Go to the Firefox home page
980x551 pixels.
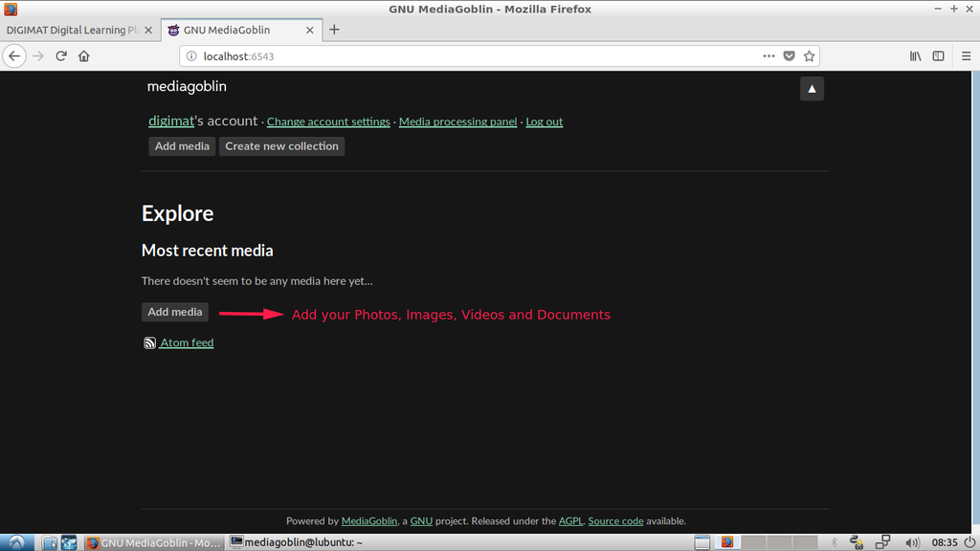[x=84, y=56]
